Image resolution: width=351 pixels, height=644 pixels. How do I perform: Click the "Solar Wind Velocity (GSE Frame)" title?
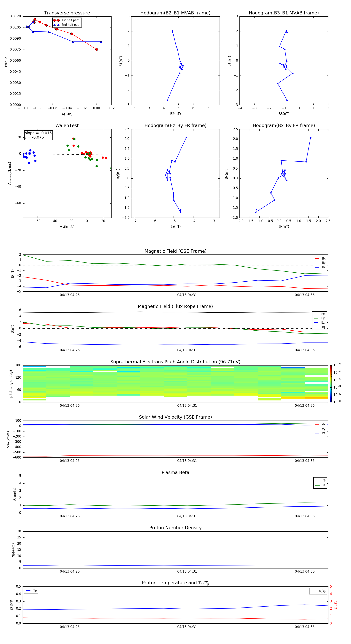pos(175,417)
